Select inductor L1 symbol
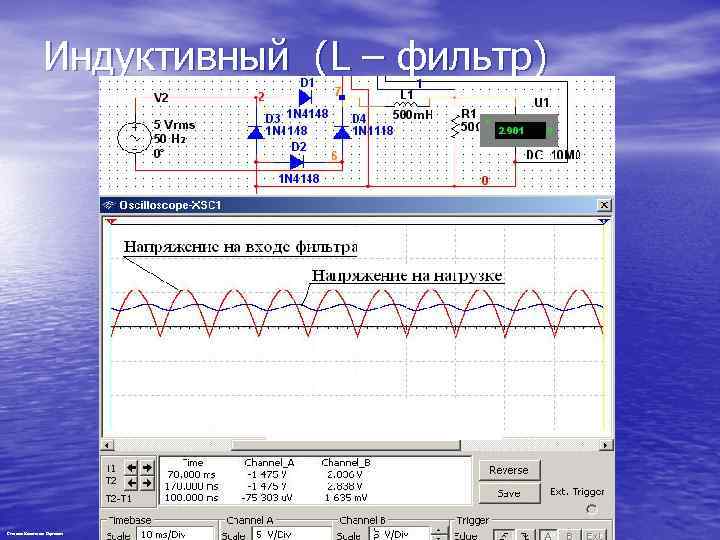The width and height of the screenshot is (720, 540). 406,105
